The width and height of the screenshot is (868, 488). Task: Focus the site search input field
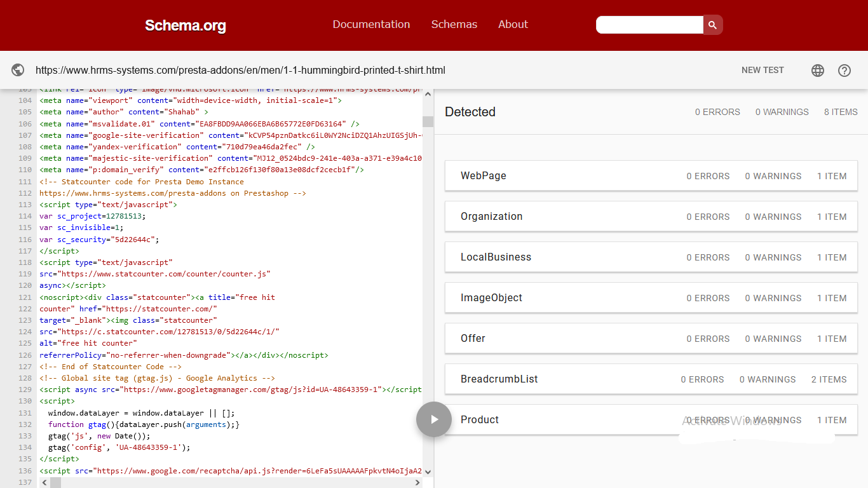coord(649,25)
